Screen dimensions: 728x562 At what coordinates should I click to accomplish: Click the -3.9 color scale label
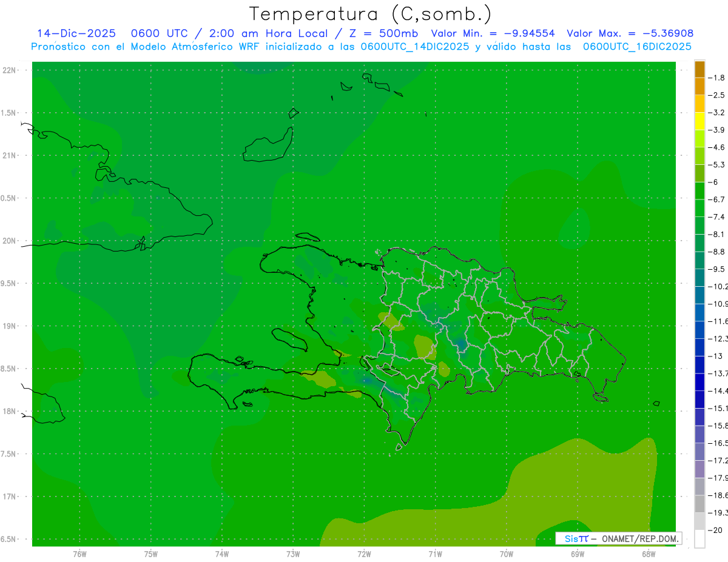coord(716,130)
